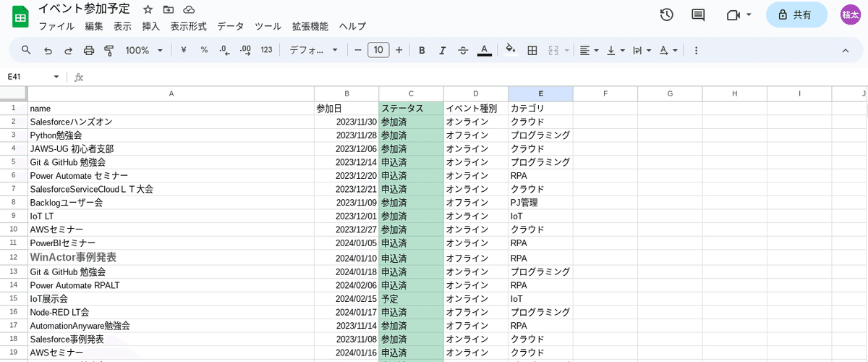Open the comments panel icon
868x362 pixels.
698,14
